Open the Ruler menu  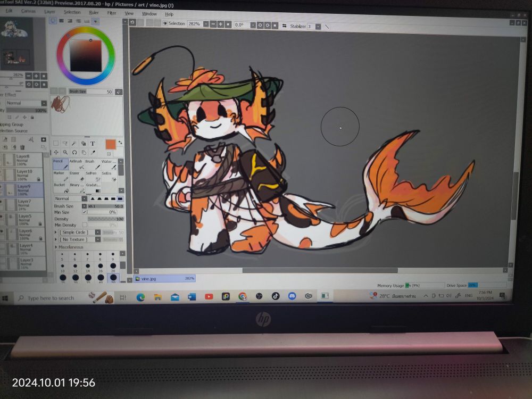pos(94,13)
